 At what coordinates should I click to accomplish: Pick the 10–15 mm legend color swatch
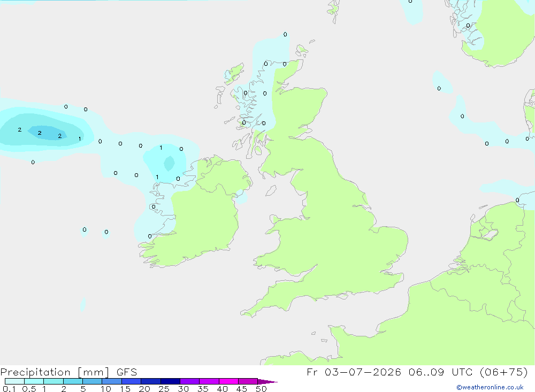coord(112,381)
